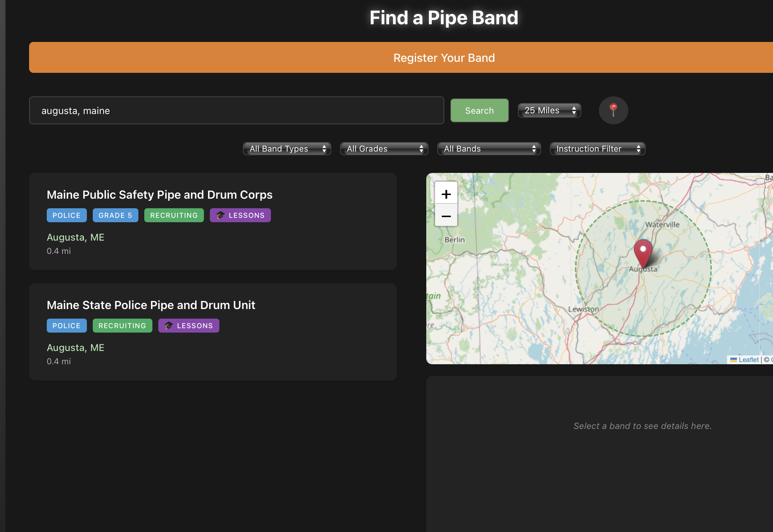773x532 pixels.
Task: Click the location search input field
Action: [x=236, y=110]
